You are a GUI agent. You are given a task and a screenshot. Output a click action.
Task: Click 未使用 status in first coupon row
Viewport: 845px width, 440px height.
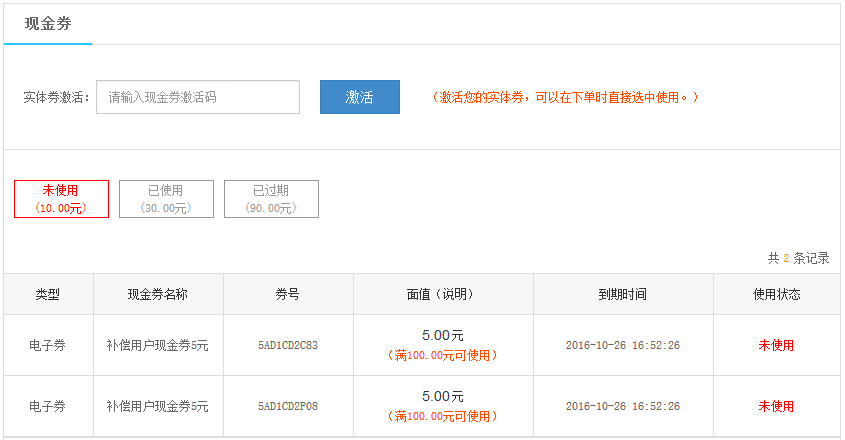[x=776, y=345]
